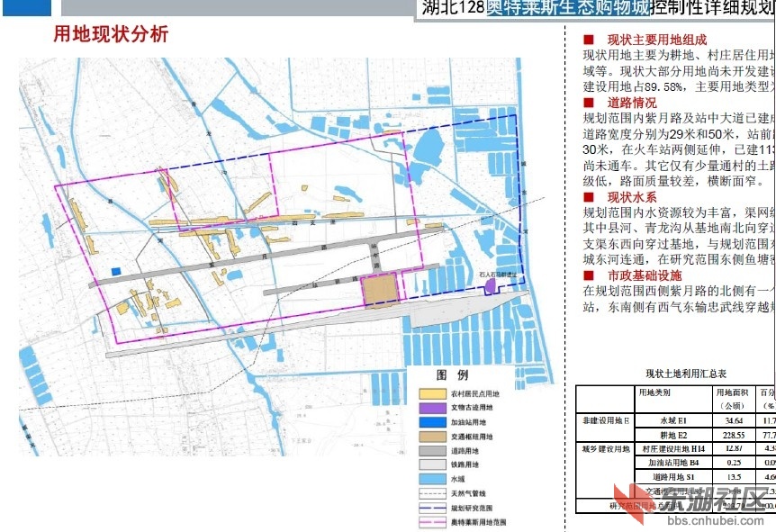776x532 pixels.
Task: Select the legend label "加油站用地"
Action: click(468, 422)
